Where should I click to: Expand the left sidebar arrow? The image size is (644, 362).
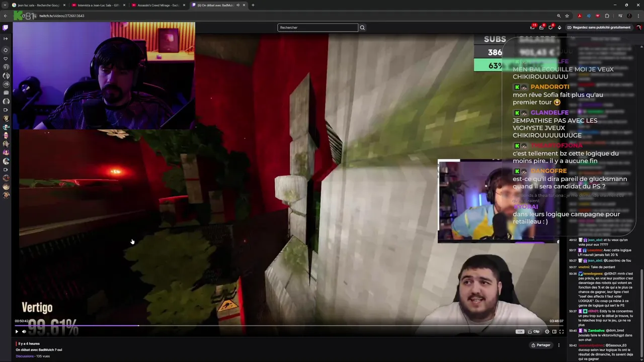point(6,39)
